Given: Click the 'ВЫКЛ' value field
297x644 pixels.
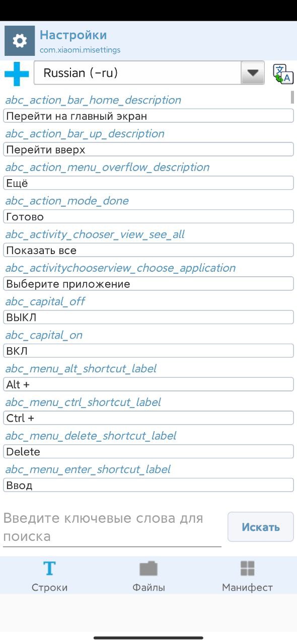Looking at the screenshot, I should tap(148, 317).
